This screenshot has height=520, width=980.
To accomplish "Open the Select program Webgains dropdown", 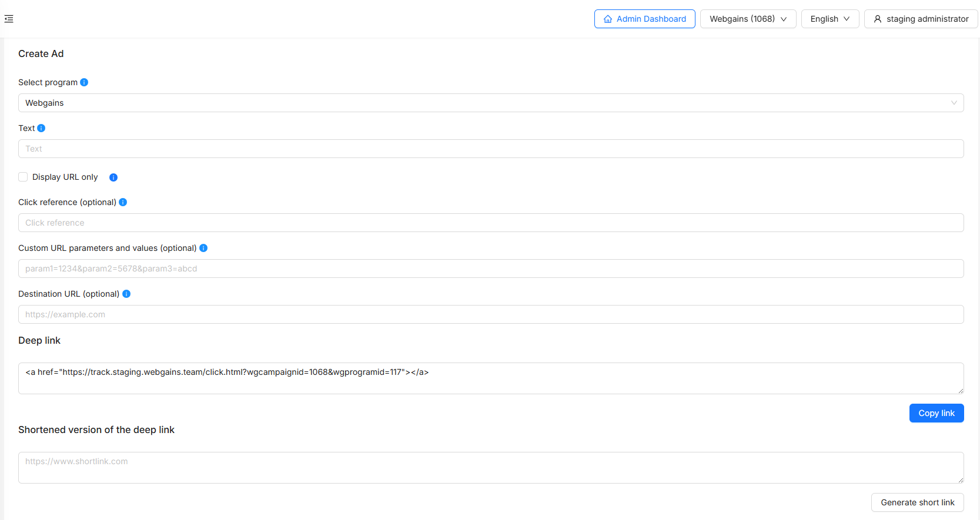I will 490,103.
